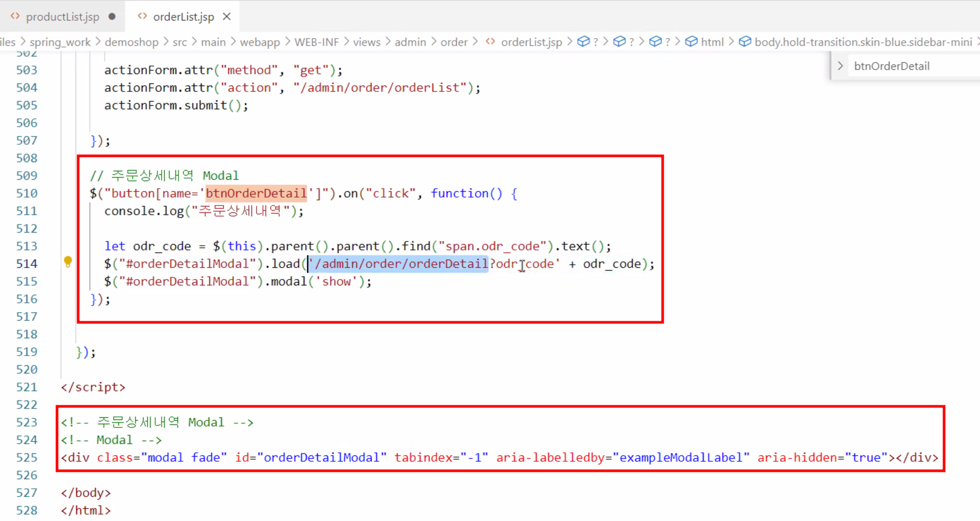Click odr_code variable declaration on line 513

(x=162, y=246)
